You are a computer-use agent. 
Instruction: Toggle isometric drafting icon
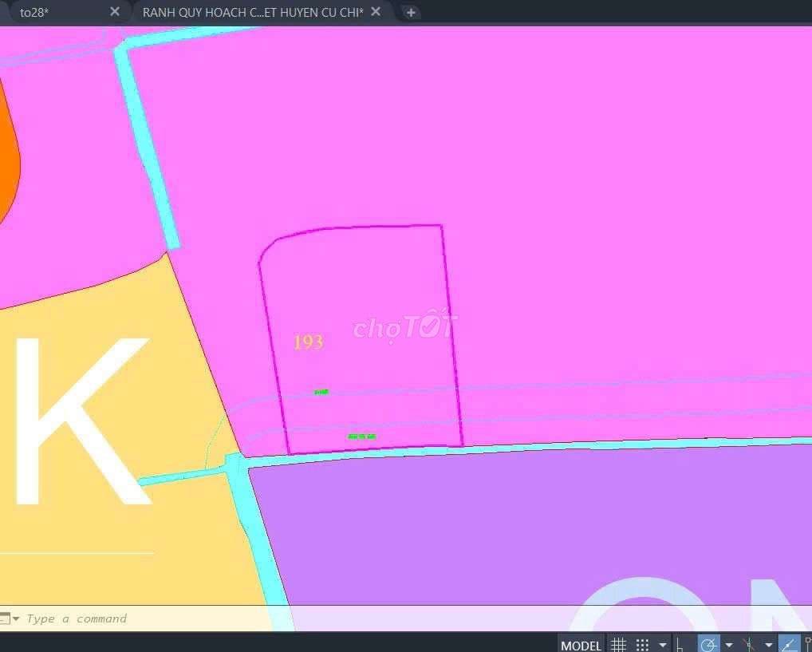click(x=748, y=645)
